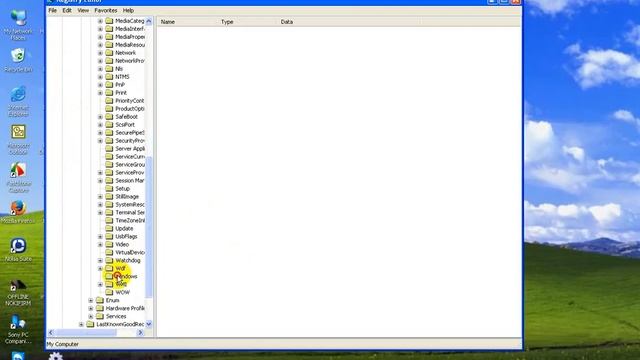Expand the UsbFlags key
The width and height of the screenshot is (640, 360).
coord(100,237)
